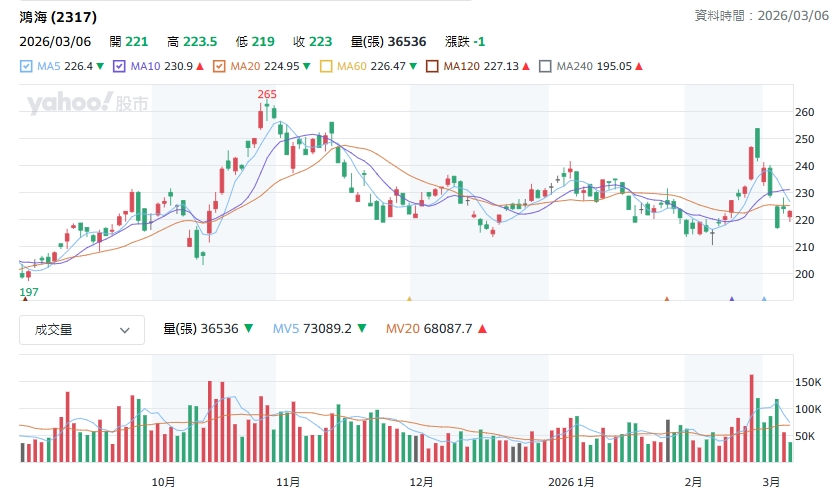
Task: Click the tallest red volume bar in February
Action: [x=751, y=418]
